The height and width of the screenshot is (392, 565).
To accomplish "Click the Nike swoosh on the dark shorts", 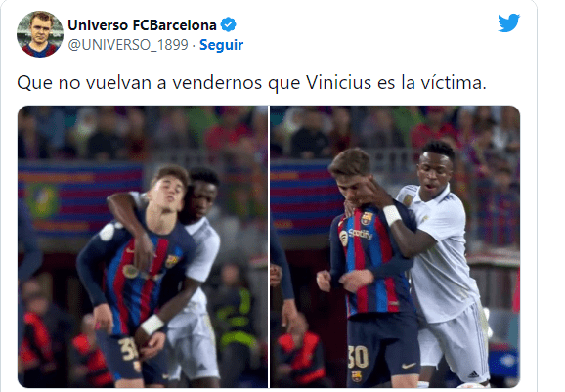I will pos(409,366).
